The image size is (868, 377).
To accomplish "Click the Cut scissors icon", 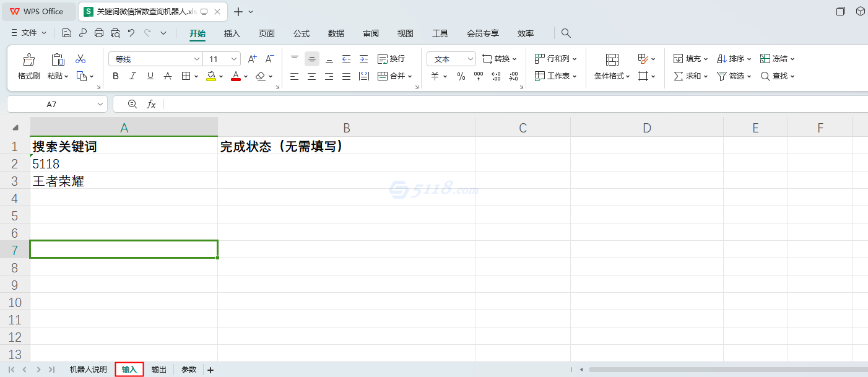I will point(80,59).
